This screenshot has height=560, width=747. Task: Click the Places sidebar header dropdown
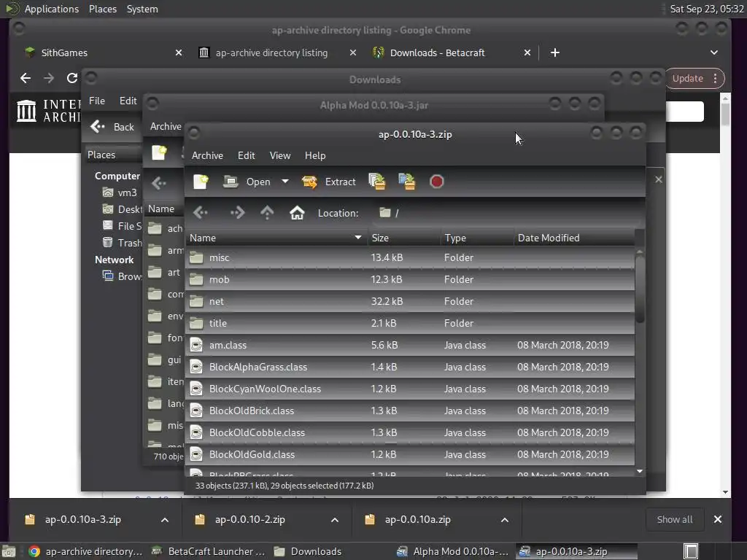pyautogui.click(x=113, y=155)
